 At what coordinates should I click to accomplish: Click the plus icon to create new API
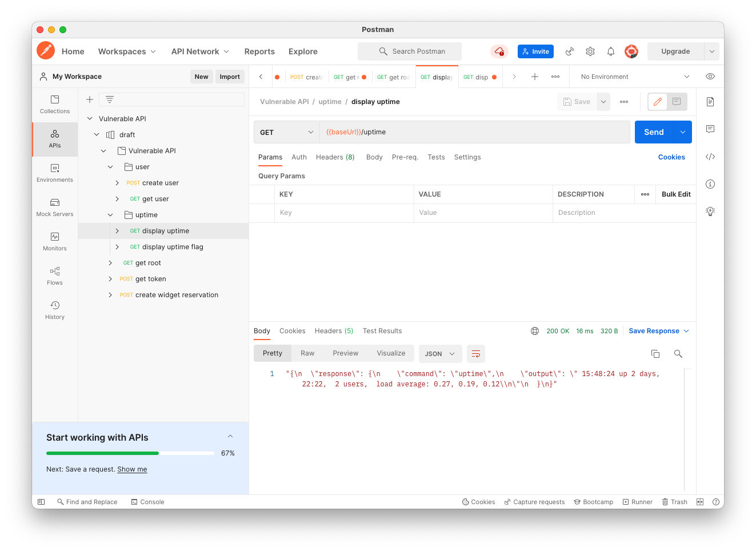click(x=90, y=99)
